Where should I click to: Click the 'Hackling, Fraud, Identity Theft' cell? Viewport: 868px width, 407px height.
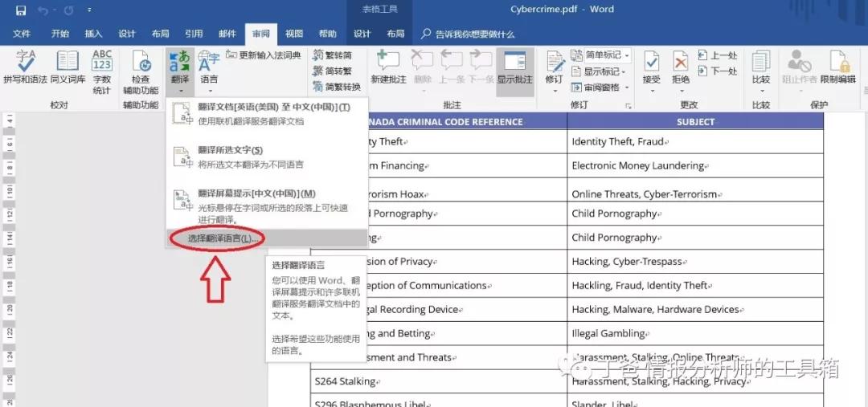click(695, 285)
